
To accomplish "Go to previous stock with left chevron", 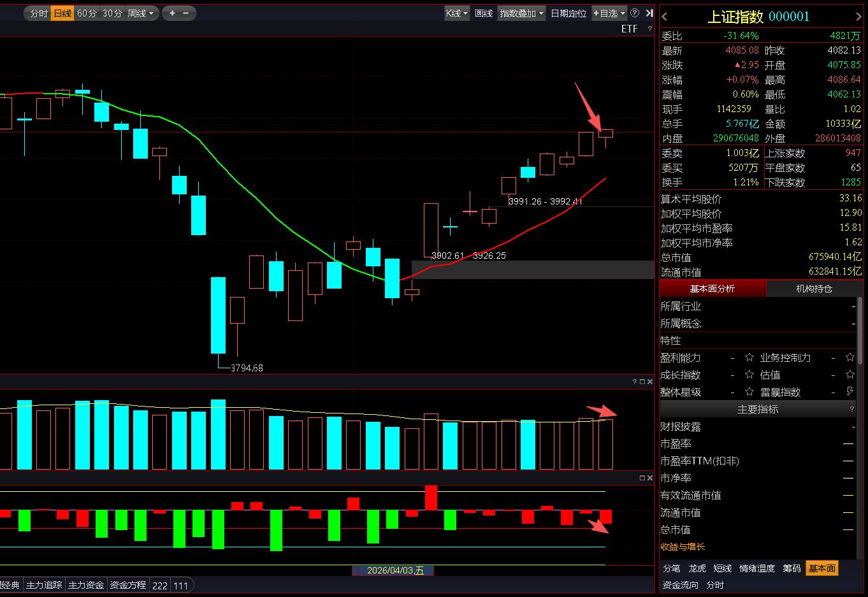I will pyautogui.click(x=665, y=17).
